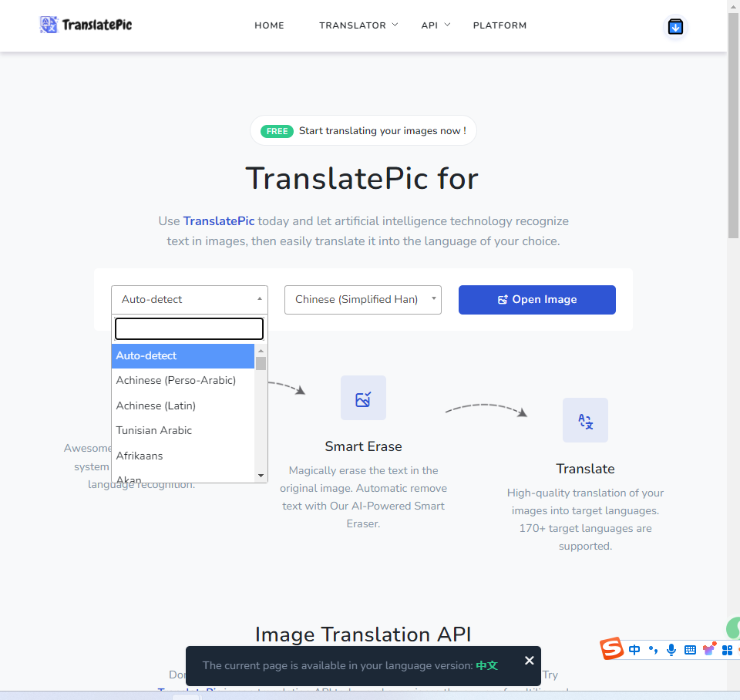Click the language list scroll-down arrow
Image resolution: width=740 pixels, height=700 pixels.
tap(261, 476)
